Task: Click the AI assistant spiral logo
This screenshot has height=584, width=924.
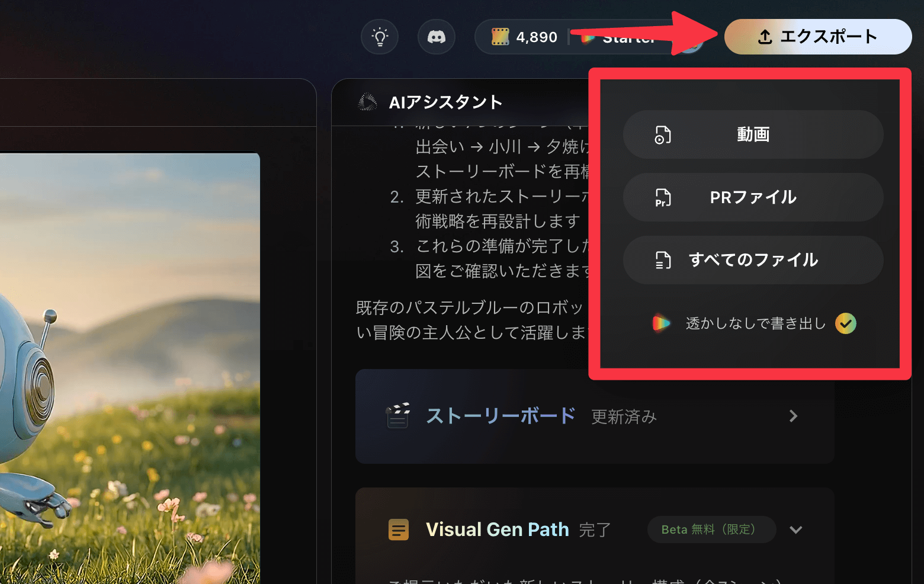Action: (368, 102)
